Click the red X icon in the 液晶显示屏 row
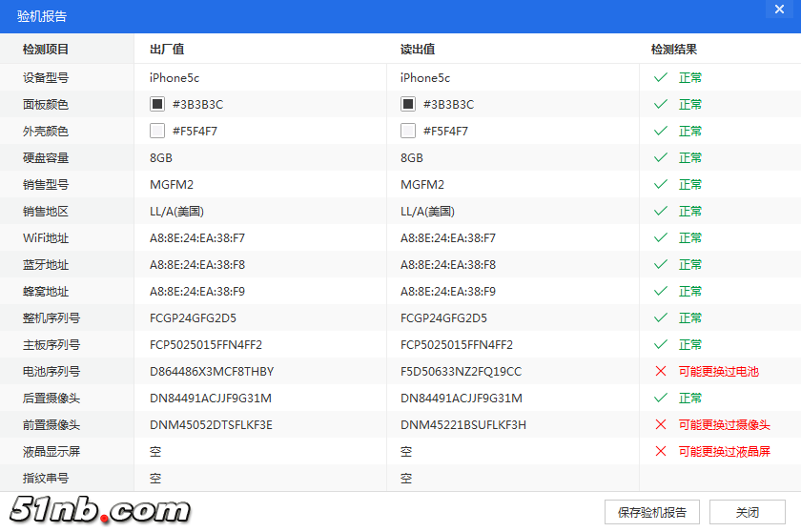 [660, 451]
